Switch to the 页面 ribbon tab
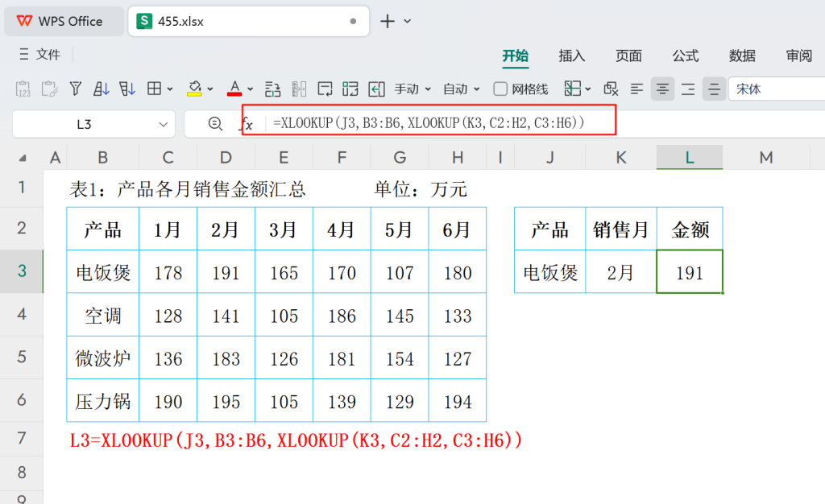The image size is (825, 504). [x=628, y=56]
